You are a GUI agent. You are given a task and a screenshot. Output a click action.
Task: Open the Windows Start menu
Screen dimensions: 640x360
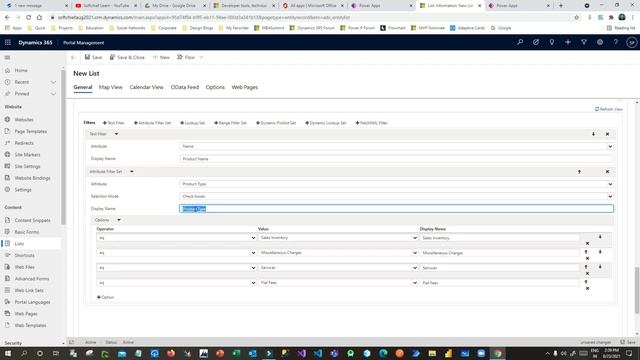[8, 353]
